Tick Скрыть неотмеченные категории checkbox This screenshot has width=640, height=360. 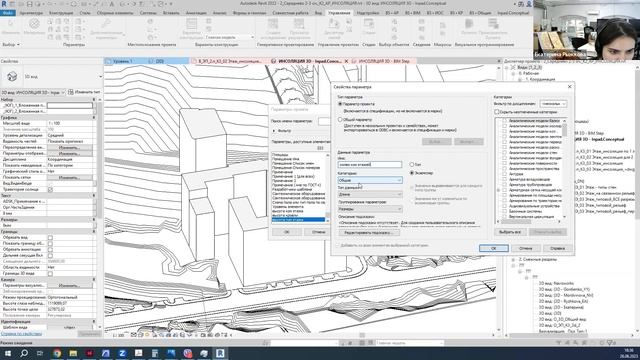[x=497, y=112]
